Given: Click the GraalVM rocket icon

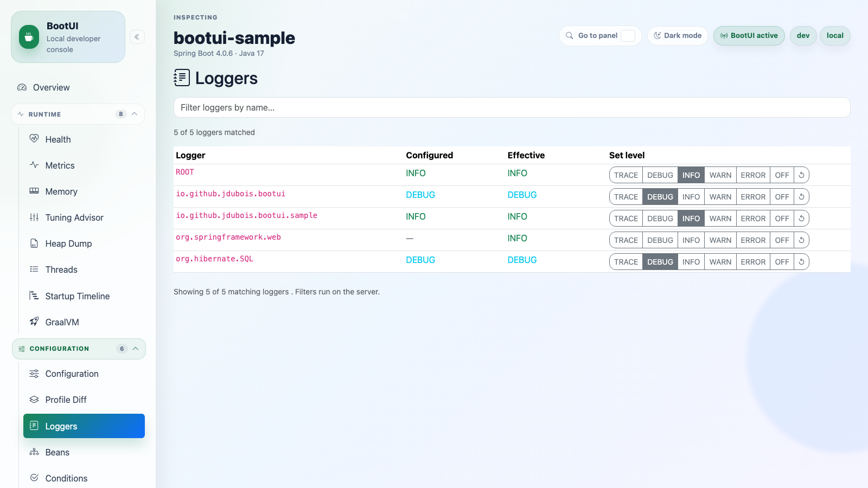Looking at the screenshot, I should coord(34,322).
